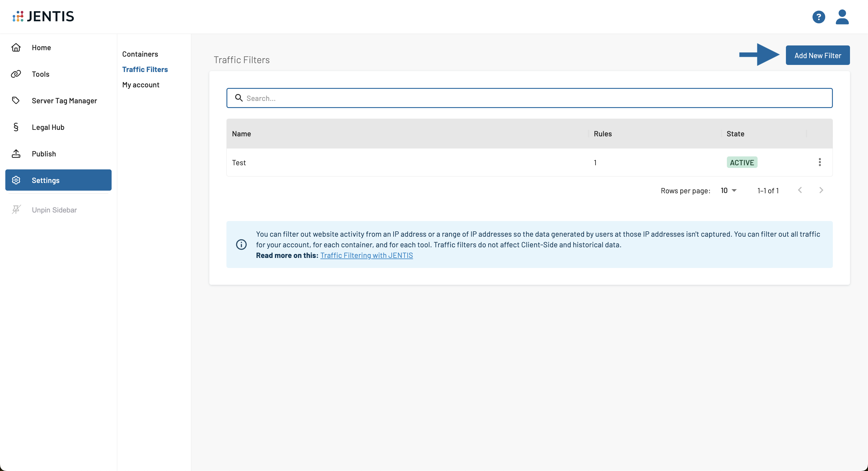Image resolution: width=868 pixels, height=471 pixels.
Task: Select Traffic Filters in submenu
Action: click(145, 69)
